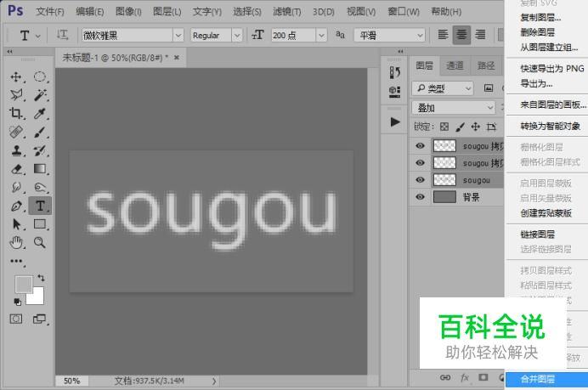588x390 pixels.
Task: Toggle text orientation in options bar
Action: pyautogui.click(x=62, y=35)
